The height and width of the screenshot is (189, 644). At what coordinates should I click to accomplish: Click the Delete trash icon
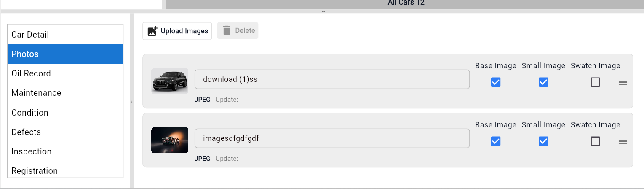point(227,31)
